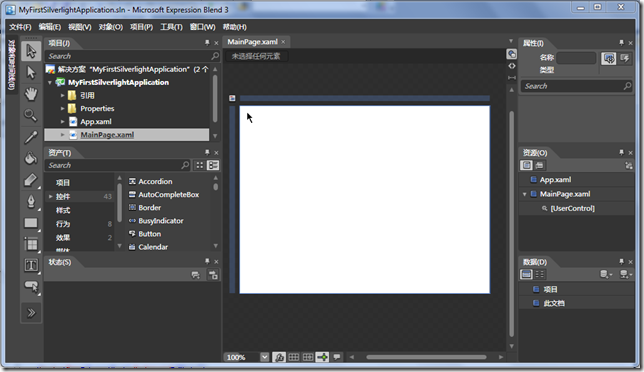The height and width of the screenshot is (372, 644).
Task: Open the 项目(P) menu
Action: (x=141, y=27)
